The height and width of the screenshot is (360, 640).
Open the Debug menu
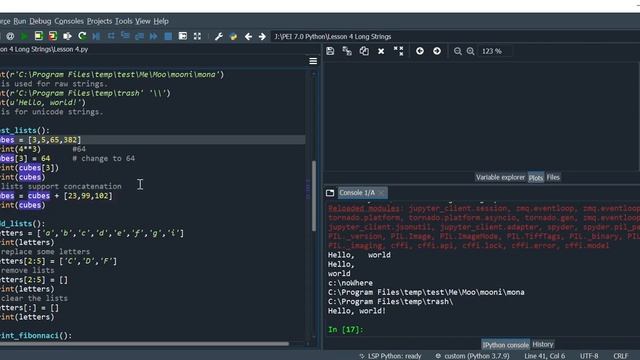[40, 21]
